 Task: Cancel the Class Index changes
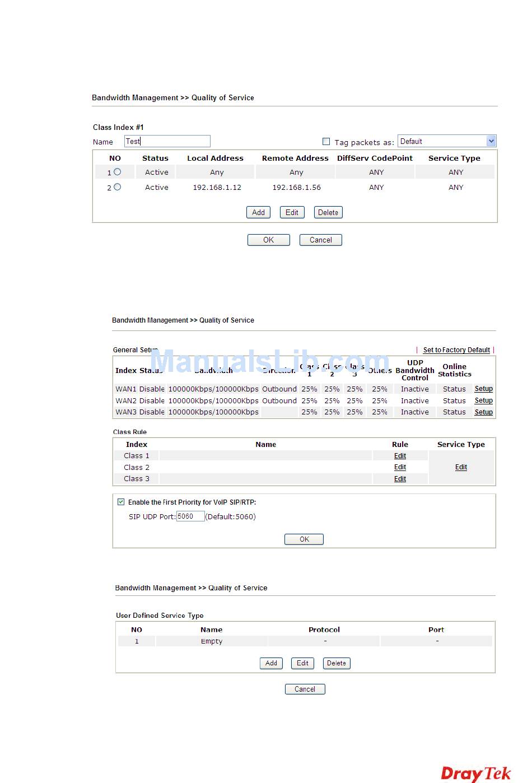point(321,240)
